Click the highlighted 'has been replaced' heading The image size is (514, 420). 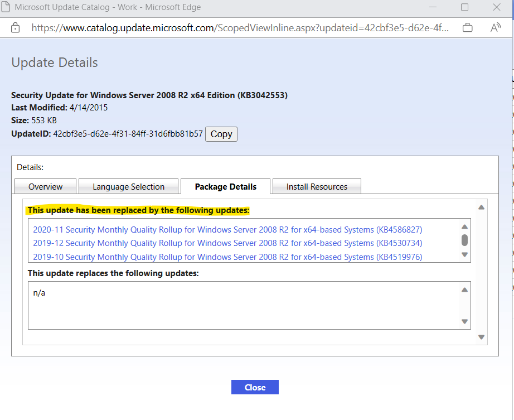point(138,210)
